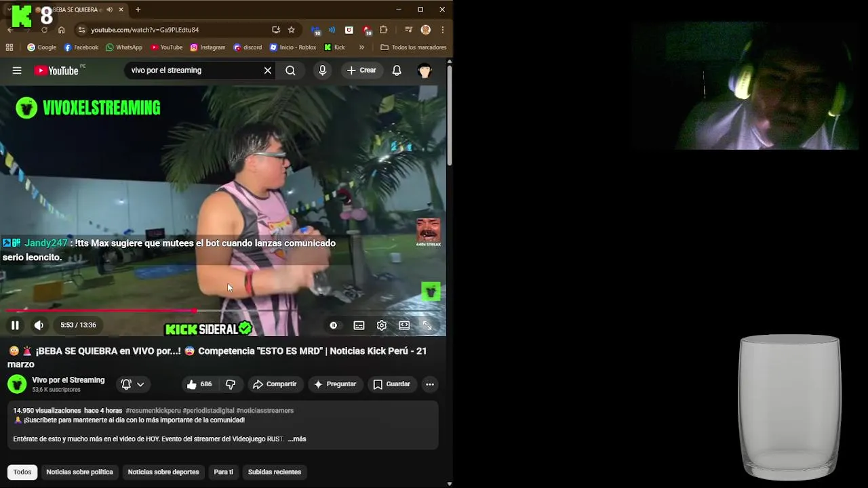Click the 5:53 / 13:36 time display
Screen dimensions: 868x488
click(78, 325)
